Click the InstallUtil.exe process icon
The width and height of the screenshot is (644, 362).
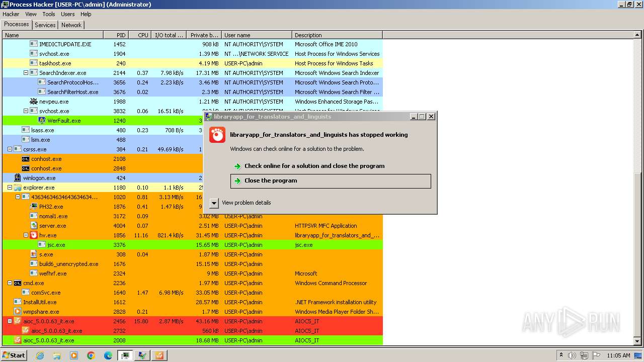(18, 302)
